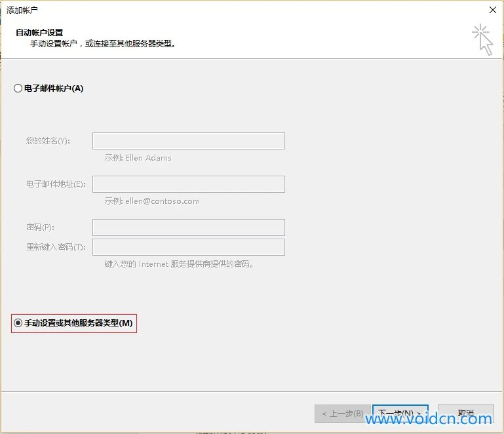Click the 示例: ellen@contoso.com hint text

[x=152, y=201]
